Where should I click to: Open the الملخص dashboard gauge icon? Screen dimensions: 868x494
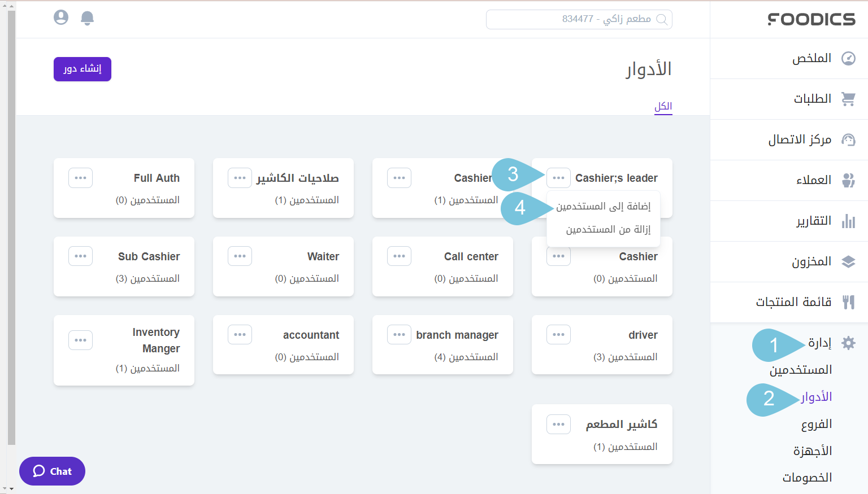[x=849, y=58]
